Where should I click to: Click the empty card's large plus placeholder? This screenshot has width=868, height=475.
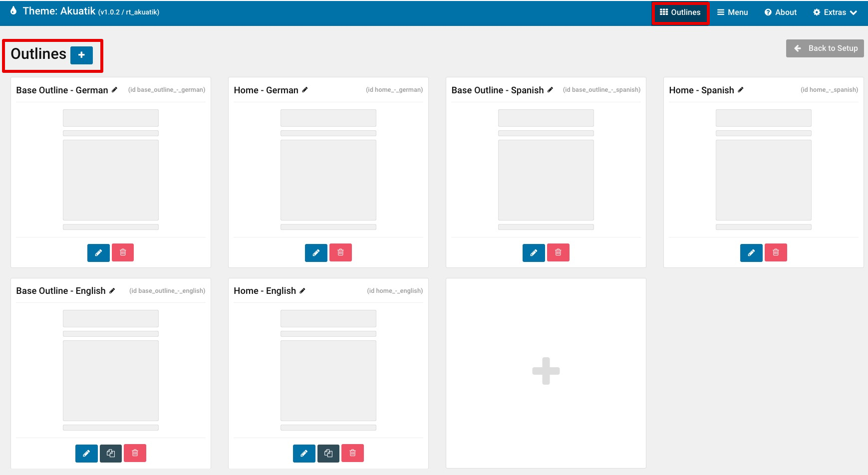point(546,371)
